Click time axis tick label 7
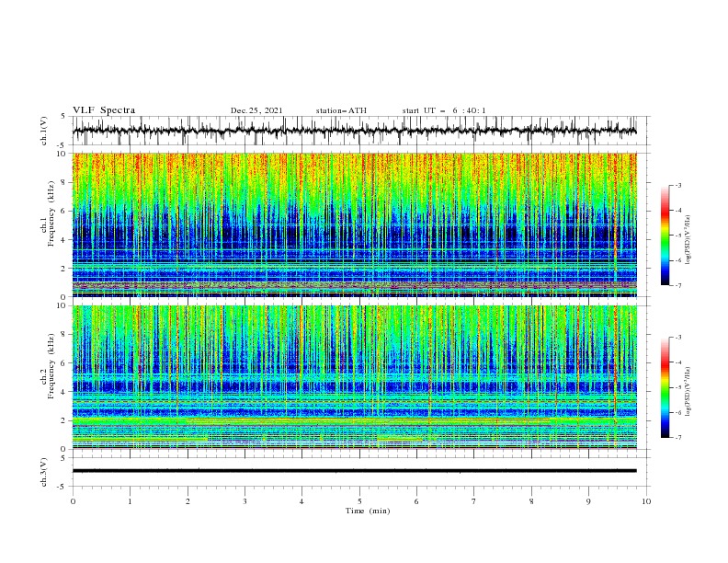 (474, 501)
